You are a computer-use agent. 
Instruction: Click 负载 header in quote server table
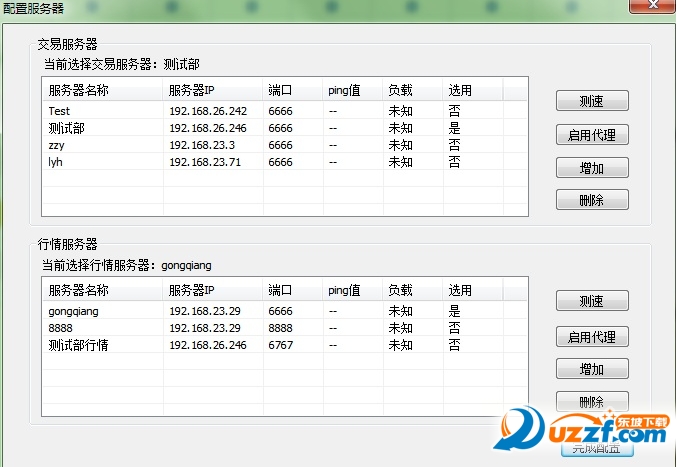[x=413, y=290]
